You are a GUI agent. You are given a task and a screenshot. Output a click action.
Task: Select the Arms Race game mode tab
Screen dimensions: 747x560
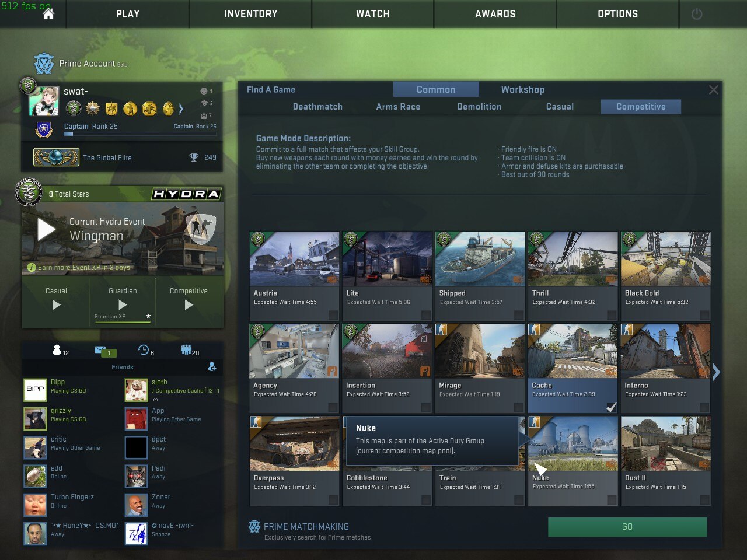[x=398, y=107]
